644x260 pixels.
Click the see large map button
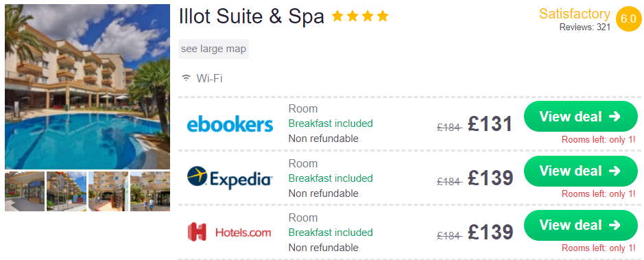[213, 49]
